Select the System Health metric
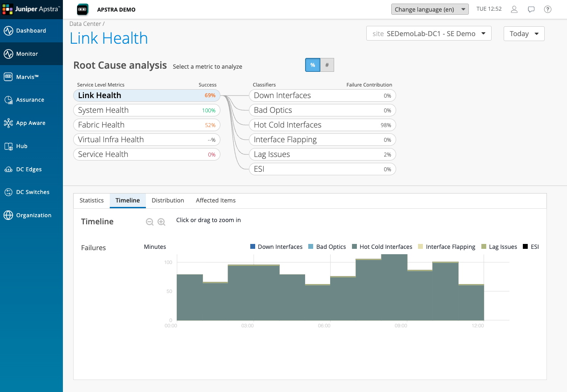This screenshot has width=567, height=392. coord(147,110)
